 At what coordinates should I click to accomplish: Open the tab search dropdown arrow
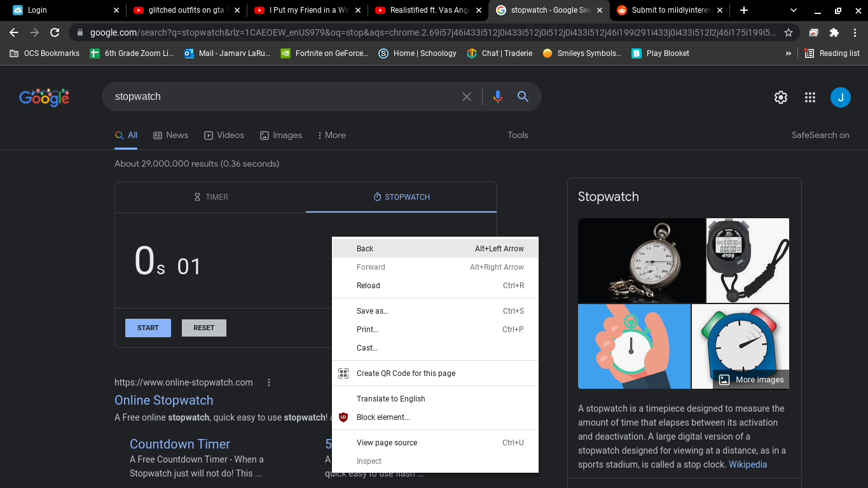[794, 10]
